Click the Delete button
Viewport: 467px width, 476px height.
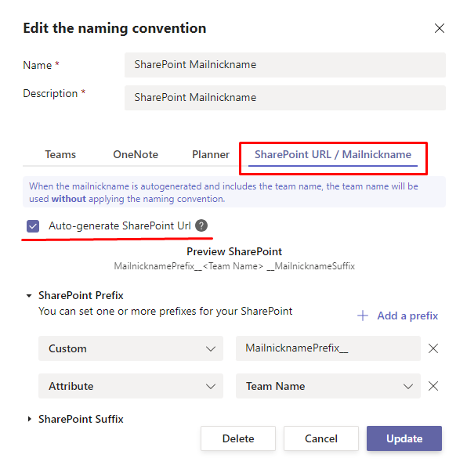238,438
